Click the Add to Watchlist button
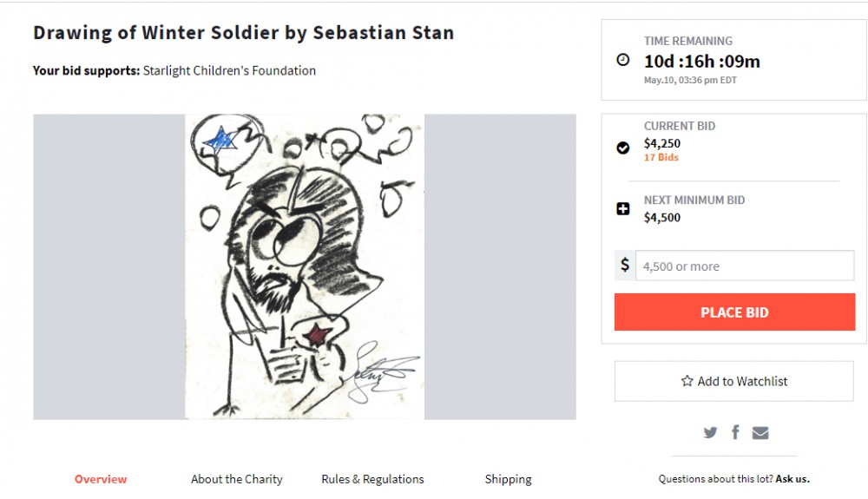Viewport: 868px width, 499px height. point(734,381)
